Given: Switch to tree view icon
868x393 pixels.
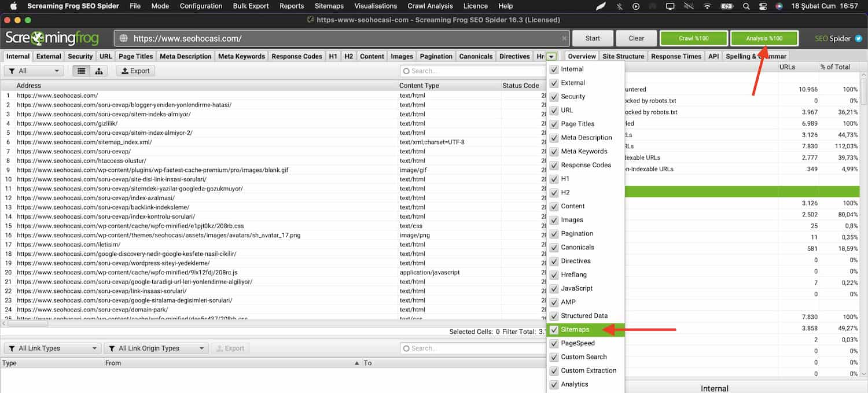Looking at the screenshot, I should (98, 71).
